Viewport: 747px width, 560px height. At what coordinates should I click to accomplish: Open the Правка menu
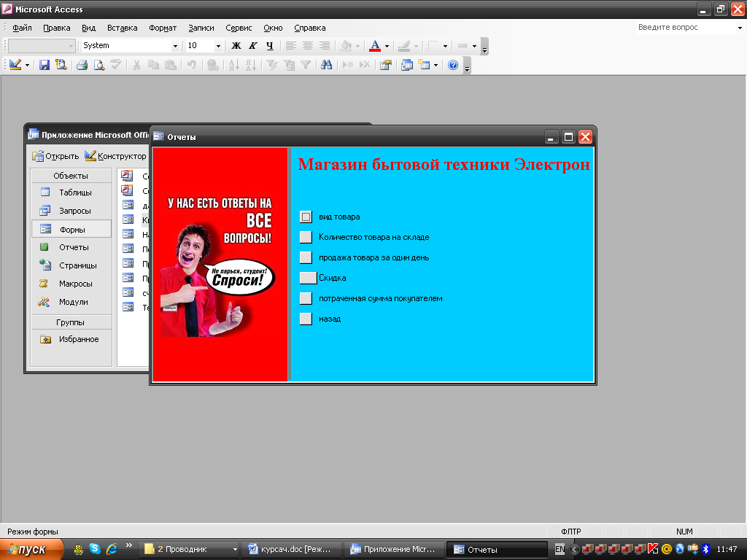(57, 28)
